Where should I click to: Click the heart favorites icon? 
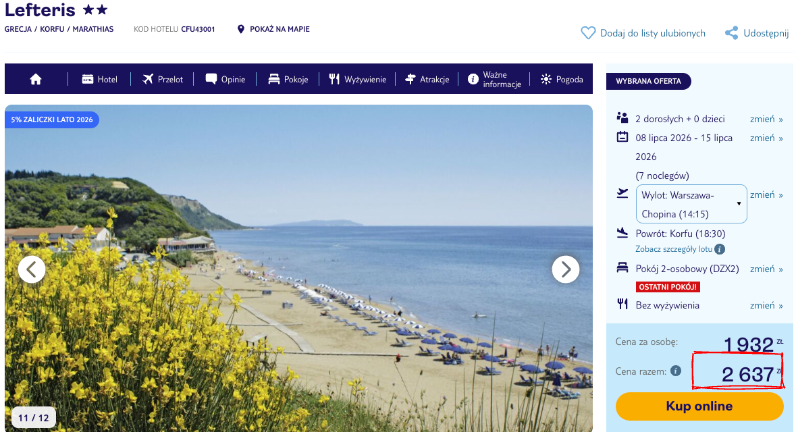tap(588, 33)
